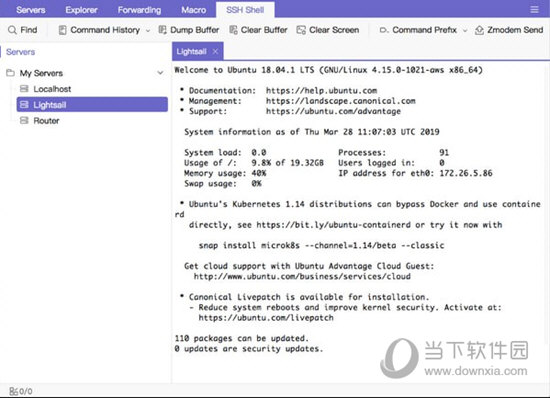The height and width of the screenshot is (398, 550).
Task: Activate the Lightsail terminal tab
Action: coord(192,52)
